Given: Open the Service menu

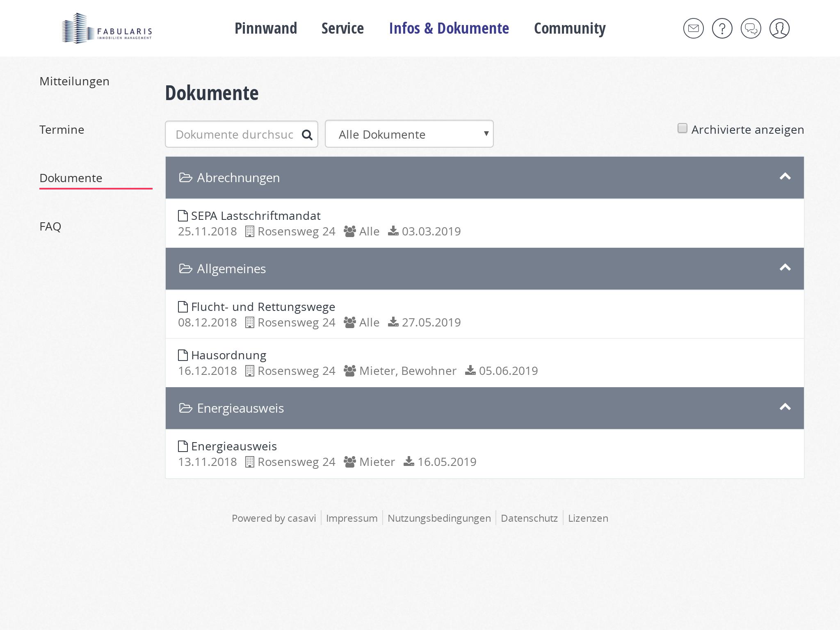Looking at the screenshot, I should tap(342, 28).
